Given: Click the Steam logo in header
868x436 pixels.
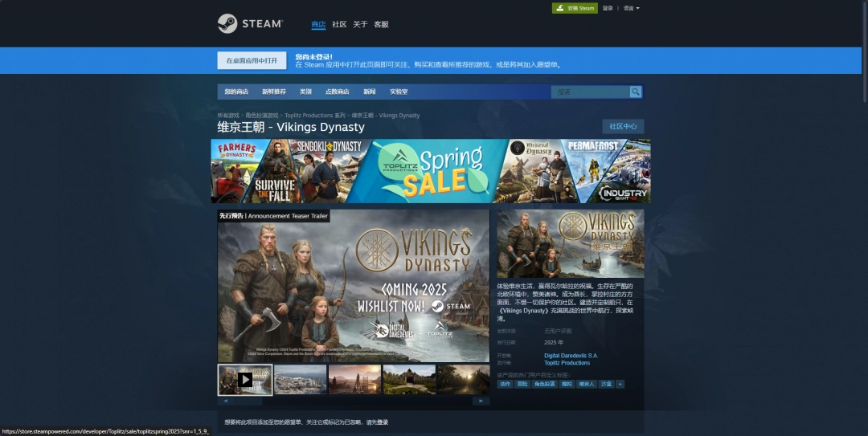Looking at the screenshot, I should 250,24.
